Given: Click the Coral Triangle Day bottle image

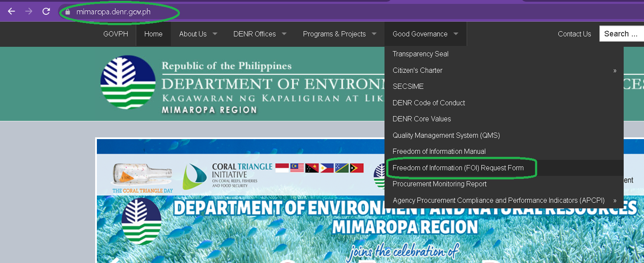Looking at the screenshot, I should [x=143, y=174].
